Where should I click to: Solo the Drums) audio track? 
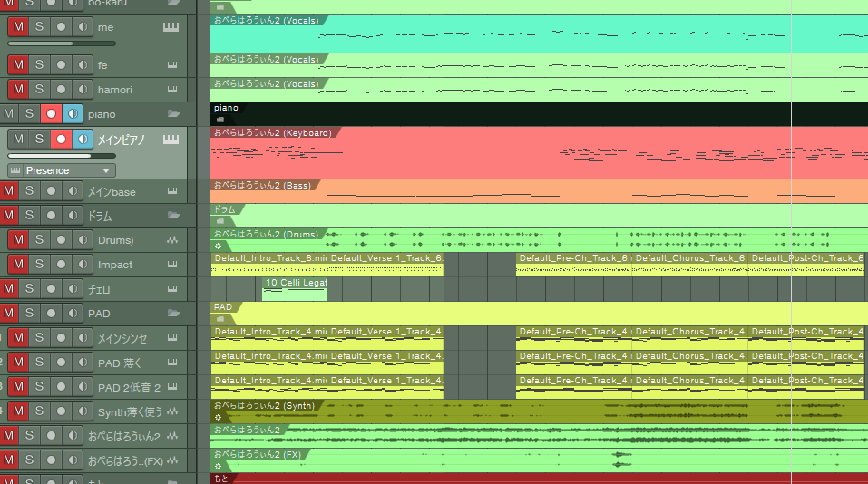pyautogui.click(x=39, y=239)
